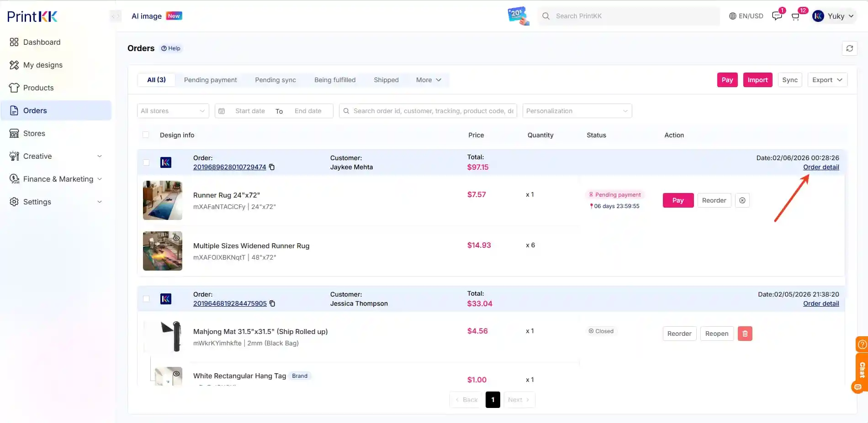This screenshot has height=423, width=868.
Task: Expand the Personalization filter dropdown
Action: pyautogui.click(x=577, y=111)
